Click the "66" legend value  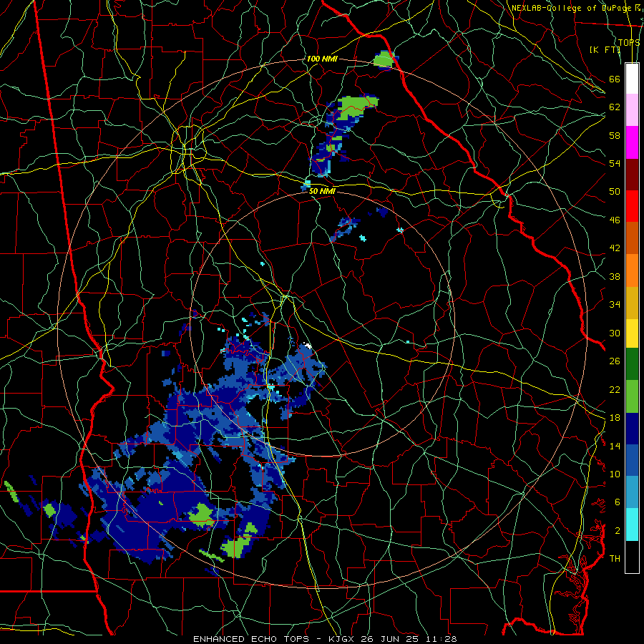(x=615, y=79)
